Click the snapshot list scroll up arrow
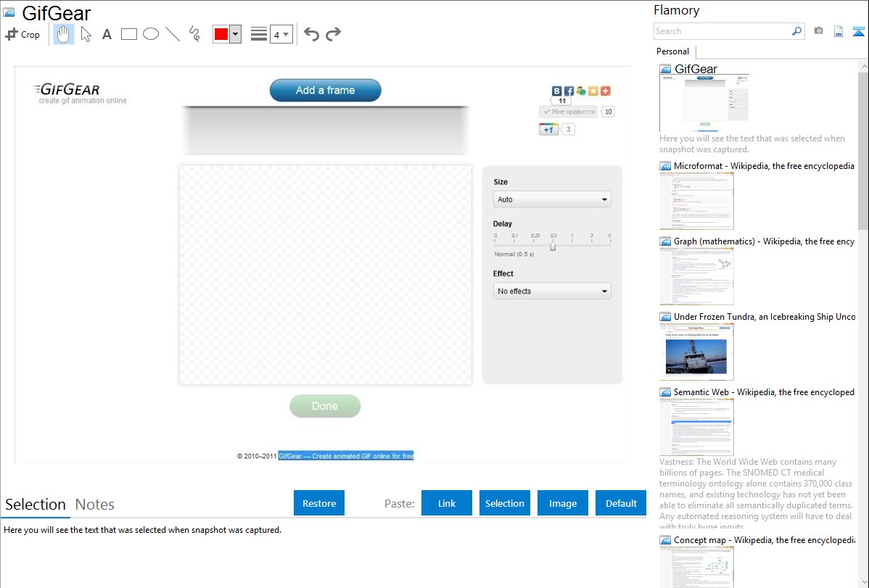This screenshot has height=588, width=869. coord(864,66)
